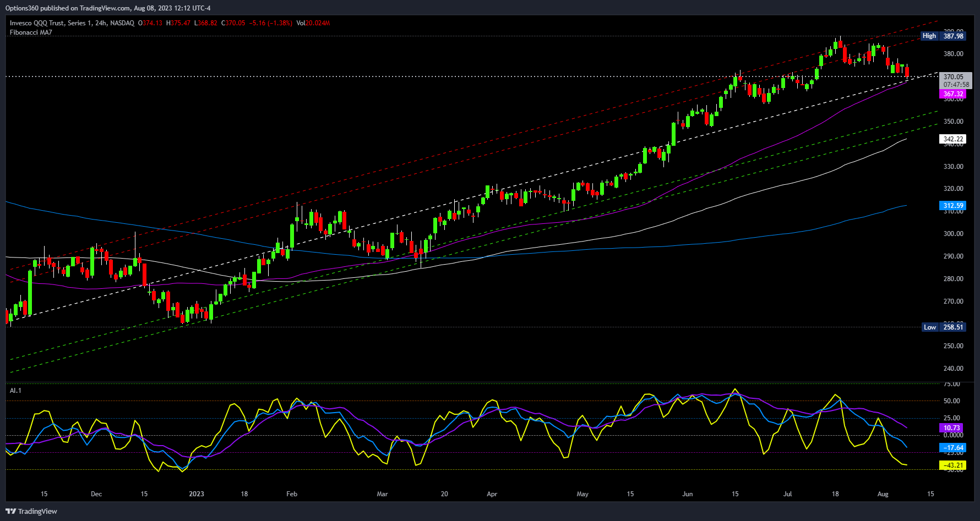This screenshot has width=980, height=521.
Task: Click the 380.00 price scale level
Action: point(954,54)
